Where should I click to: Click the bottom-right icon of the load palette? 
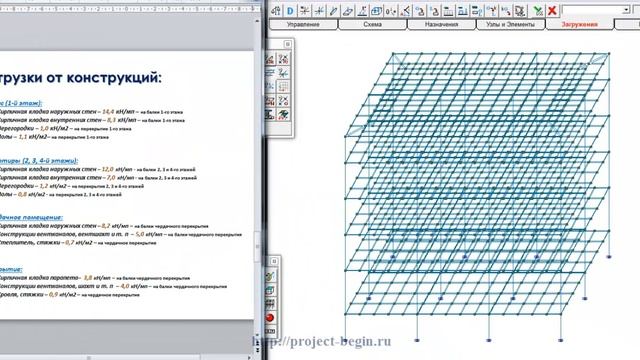pyautogui.click(x=283, y=115)
